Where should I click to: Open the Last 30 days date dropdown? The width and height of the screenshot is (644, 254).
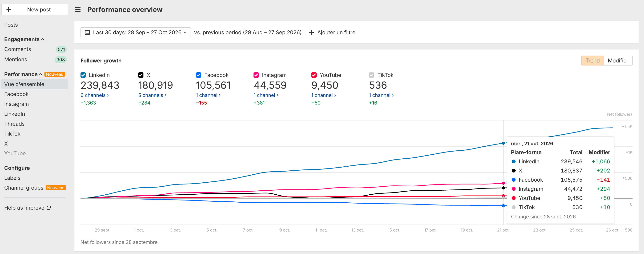136,32
